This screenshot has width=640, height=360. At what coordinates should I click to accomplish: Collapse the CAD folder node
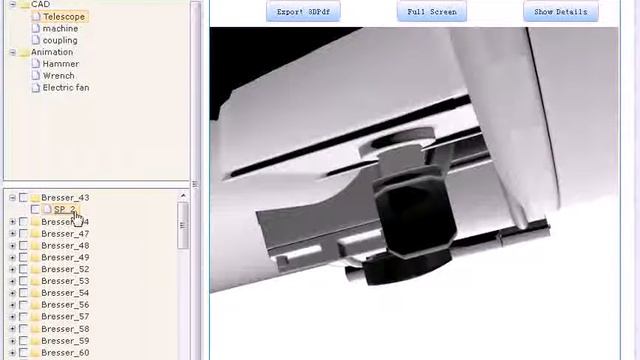(13, 4)
